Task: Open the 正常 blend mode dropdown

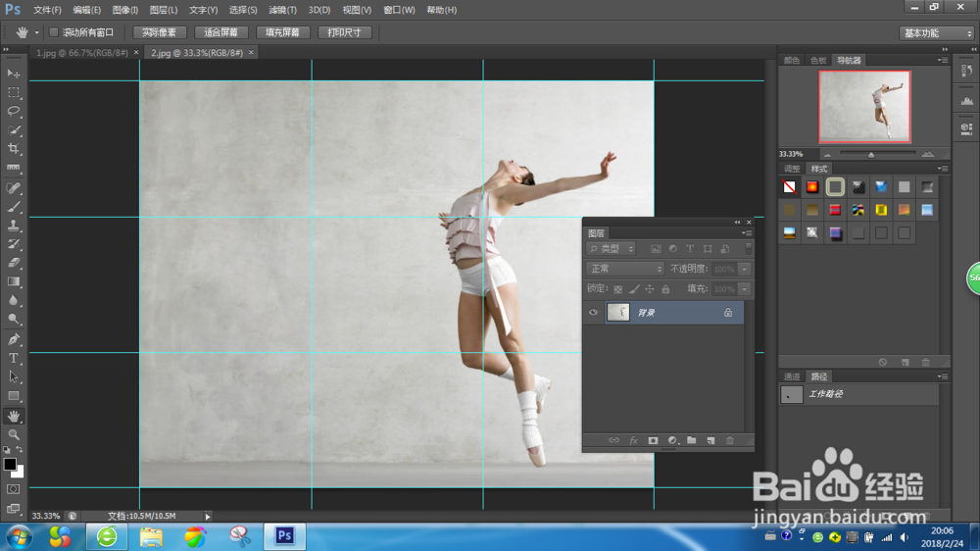Action: point(625,269)
